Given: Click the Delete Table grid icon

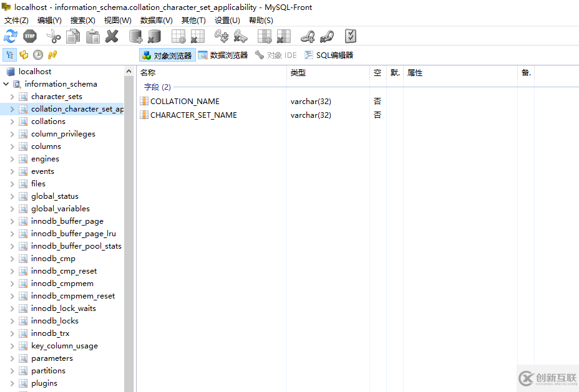Looking at the screenshot, I should click(198, 36).
